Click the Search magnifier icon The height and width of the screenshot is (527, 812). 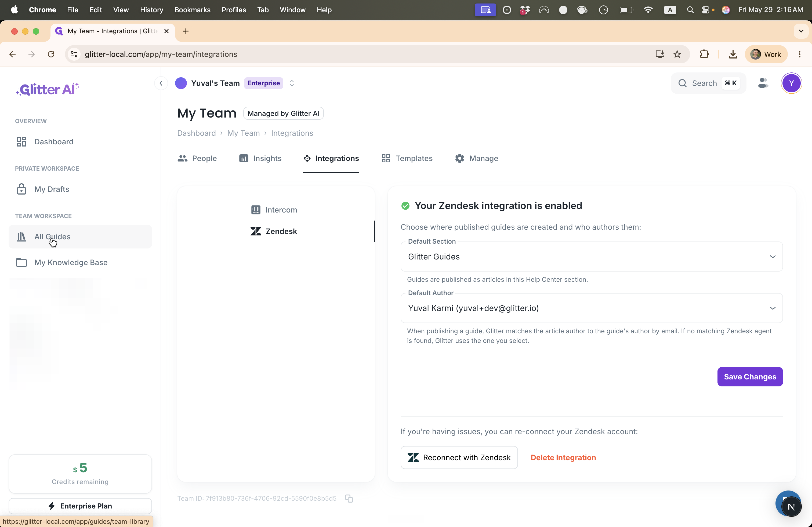[x=682, y=83]
